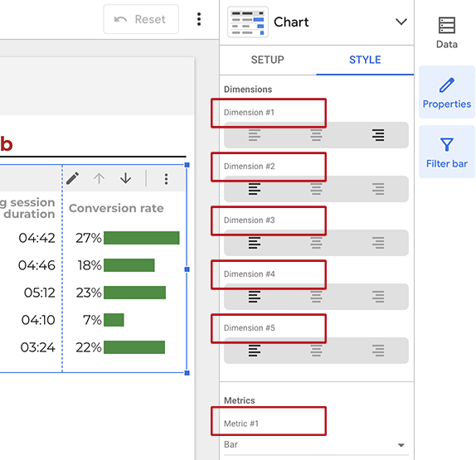Image resolution: width=476 pixels, height=460 pixels.
Task: Click the Dimensions section heading
Action: [x=248, y=90]
